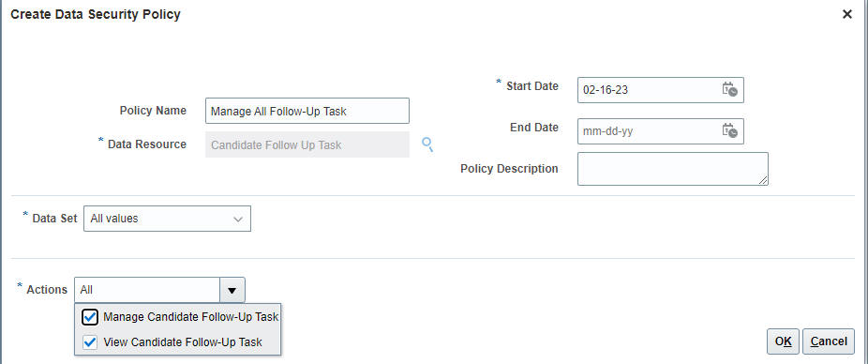Collapse the Actions list with the arrow button
The width and height of the screenshot is (868, 364).
[232, 290]
